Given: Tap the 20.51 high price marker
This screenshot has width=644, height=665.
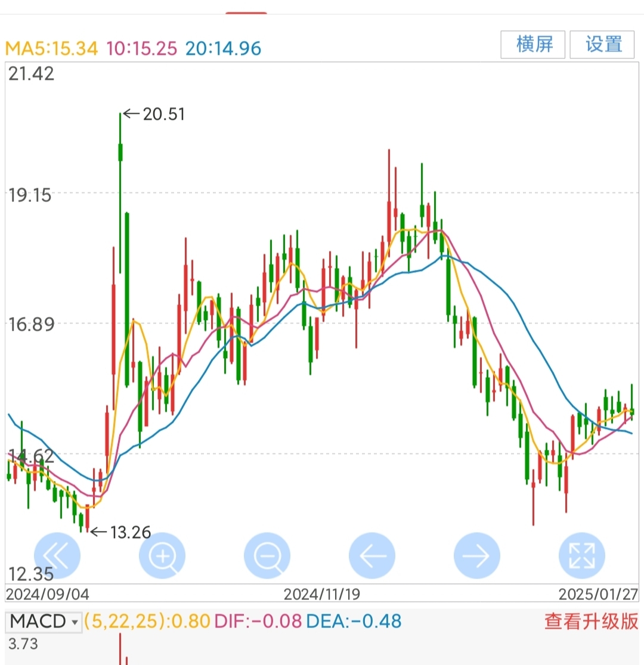Looking at the screenshot, I should [154, 114].
